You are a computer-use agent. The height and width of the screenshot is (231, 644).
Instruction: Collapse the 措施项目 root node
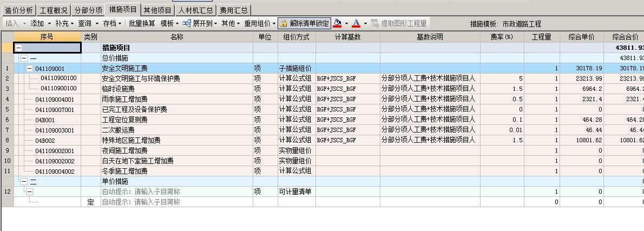[18, 48]
